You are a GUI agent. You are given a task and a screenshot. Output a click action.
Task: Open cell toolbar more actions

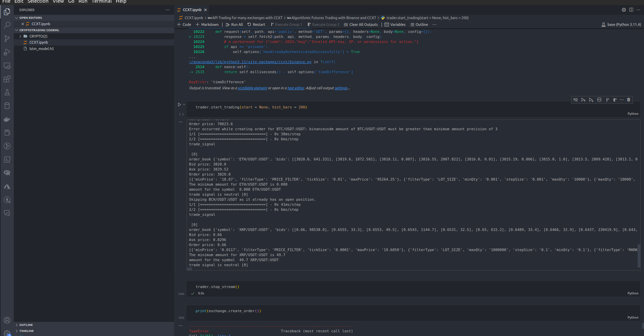pyautogui.click(x=622, y=100)
